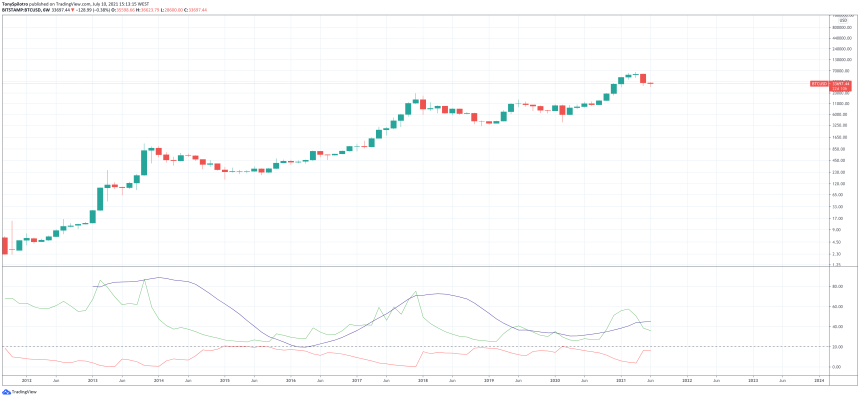Click the 2019 label on time axis
Image resolution: width=860 pixels, height=398 pixels.
tap(489, 379)
